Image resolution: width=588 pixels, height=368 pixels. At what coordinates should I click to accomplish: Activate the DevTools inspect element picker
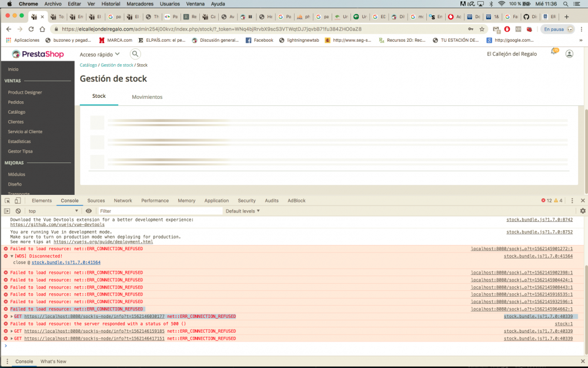[7, 201]
